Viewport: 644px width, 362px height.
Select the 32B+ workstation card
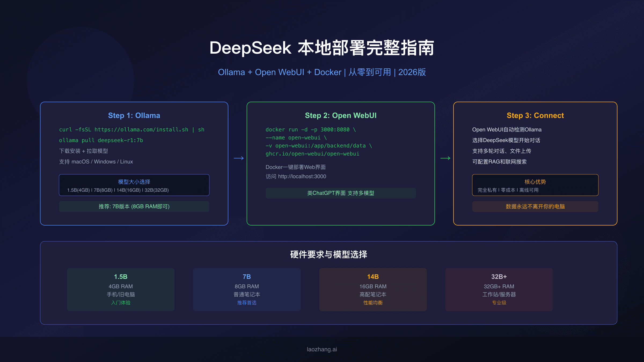click(x=499, y=290)
